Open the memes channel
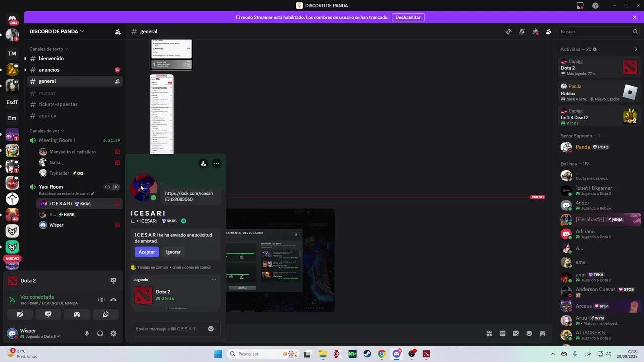The image size is (644, 362). tap(74, 93)
